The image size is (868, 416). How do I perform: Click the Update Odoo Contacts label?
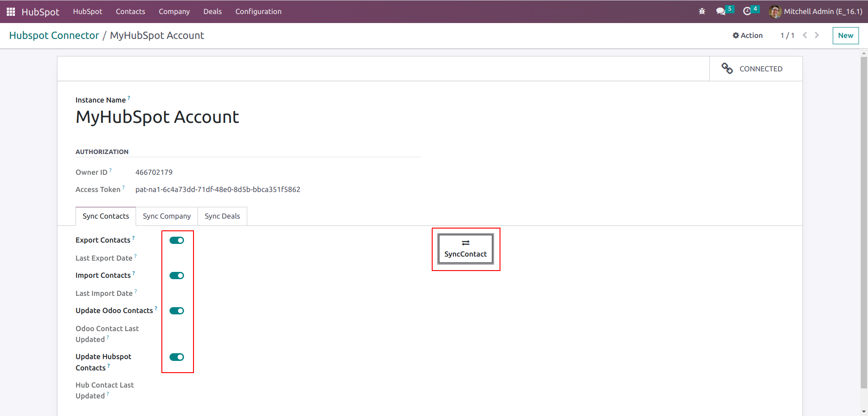coord(114,311)
